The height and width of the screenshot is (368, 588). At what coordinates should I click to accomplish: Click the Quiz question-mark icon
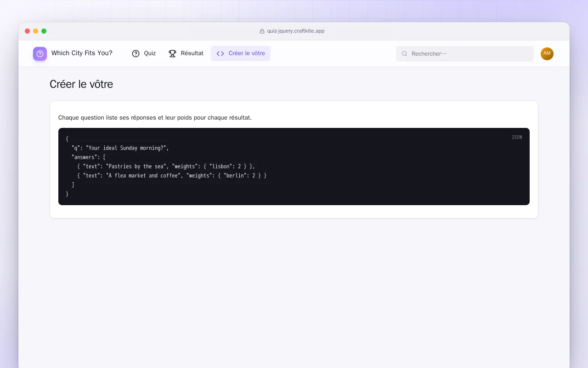click(136, 53)
